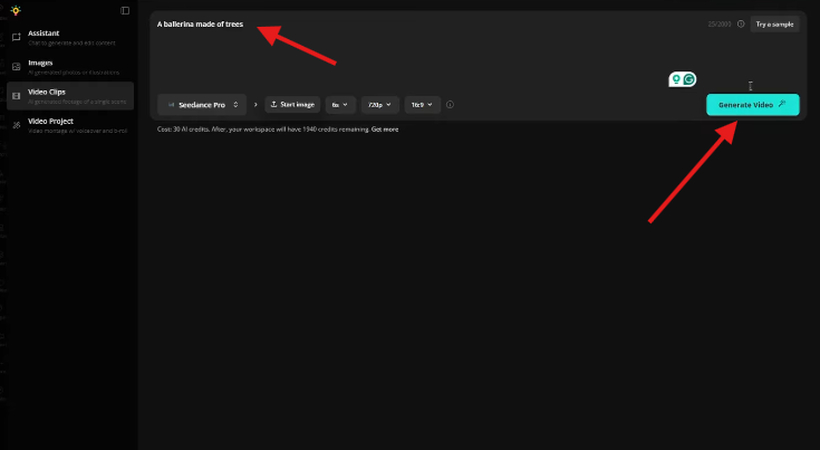This screenshot has height=450, width=820.
Task: Collapse the sidebar with the panel icon
Action: (125, 10)
